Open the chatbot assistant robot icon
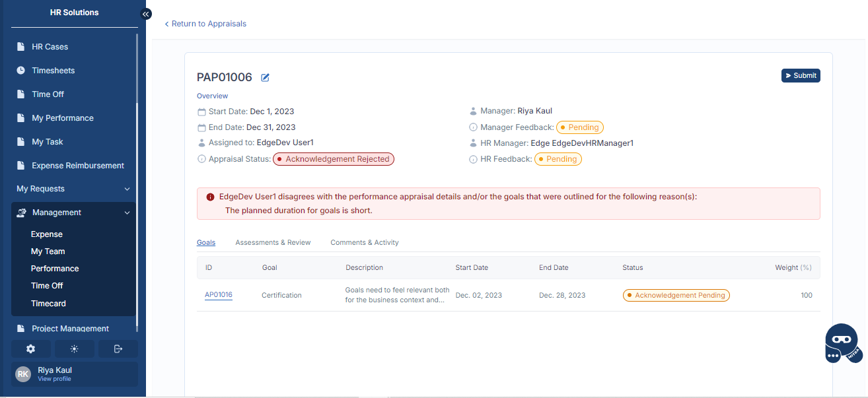 click(x=842, y=343)
